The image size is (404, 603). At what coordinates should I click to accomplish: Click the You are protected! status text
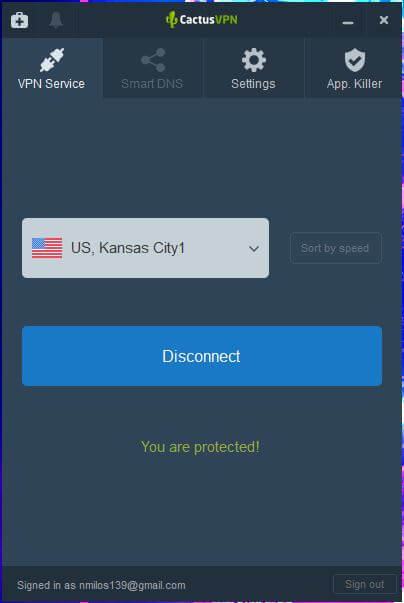pos(200,447)
